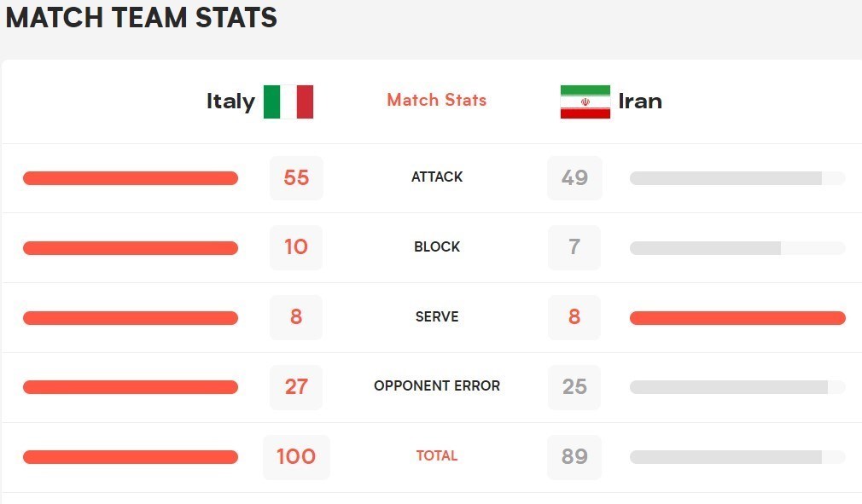
Task: Click Italy's total score 100
Action: pos(296,456)
